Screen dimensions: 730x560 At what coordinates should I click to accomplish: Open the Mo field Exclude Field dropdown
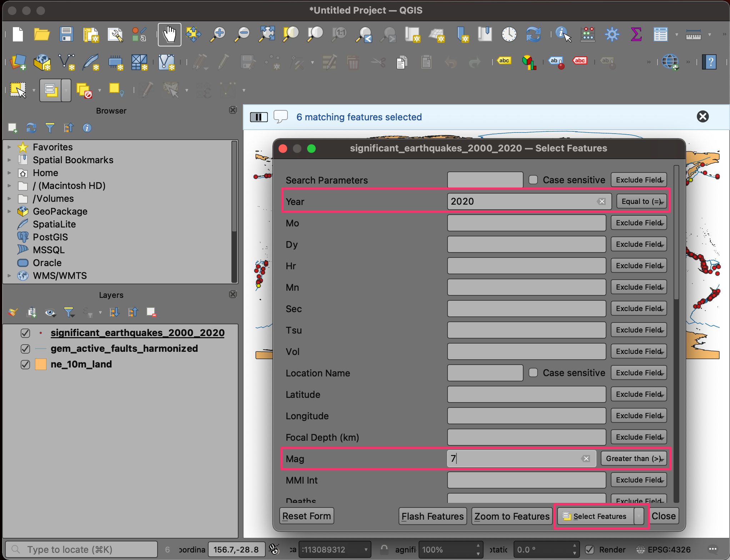[x=639, y=223]
